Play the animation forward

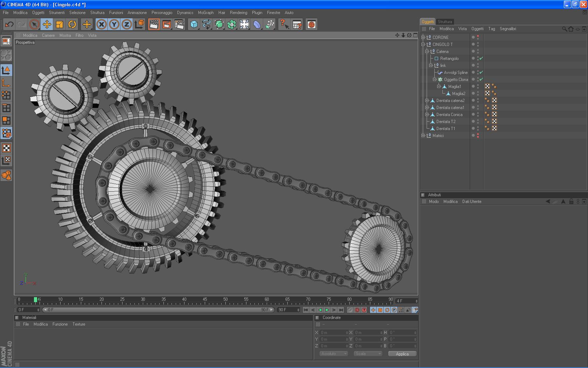327,310
